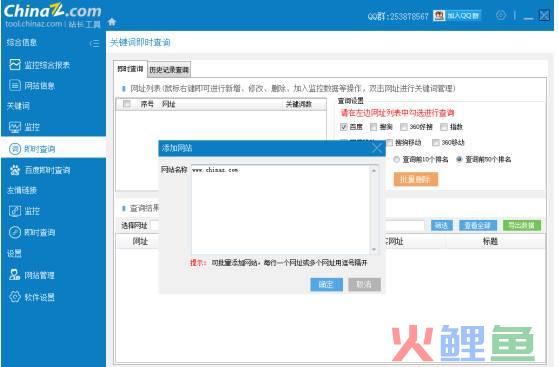Open 即时查询 under the 友情链接 section

tap(32, 233)
